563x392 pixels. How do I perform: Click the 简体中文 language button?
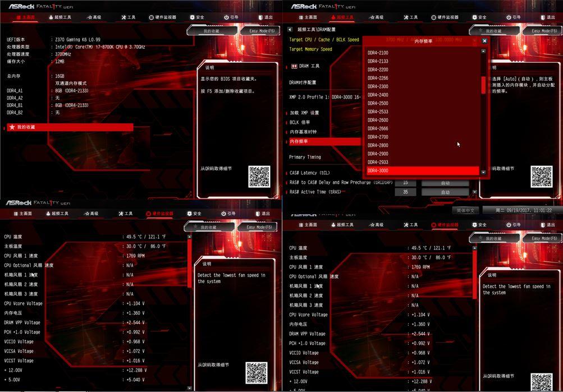click(465, 210)
